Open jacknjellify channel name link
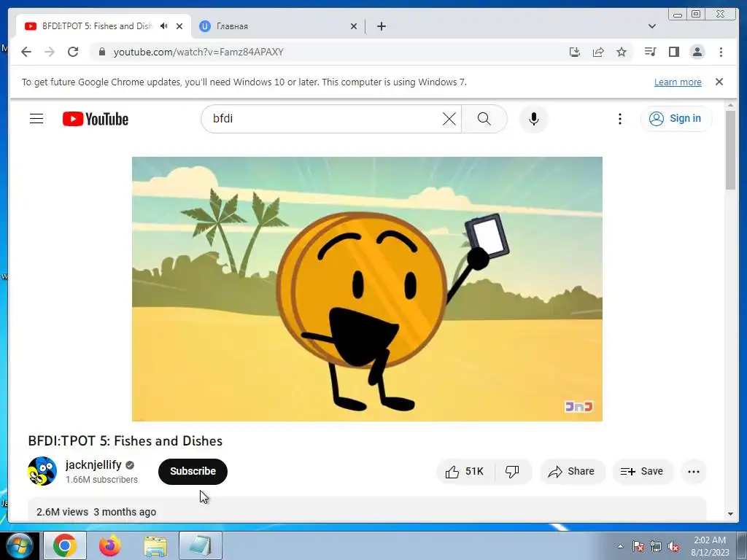Viewport: 747px width, 560px height. coord(93,464)
